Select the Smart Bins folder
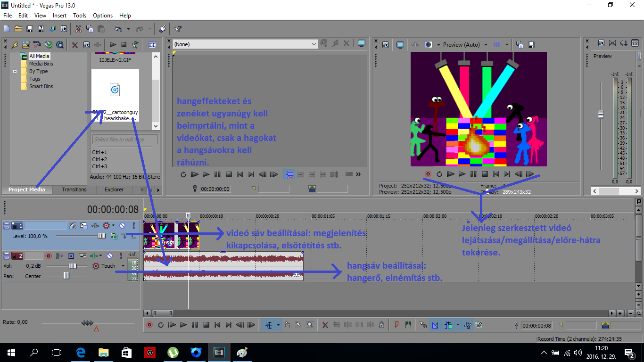644x362 pixels. 41,86
